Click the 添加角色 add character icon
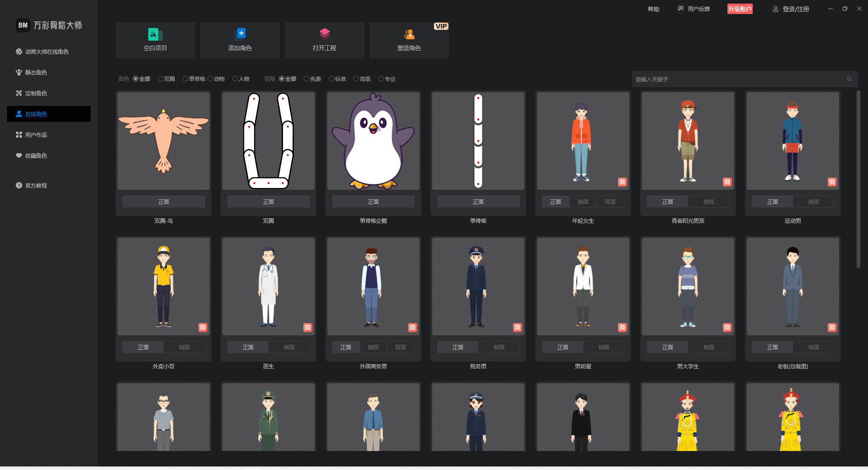The height and width of the screenshot is (470, 868). pyautogui.click(x=240, y=34)
